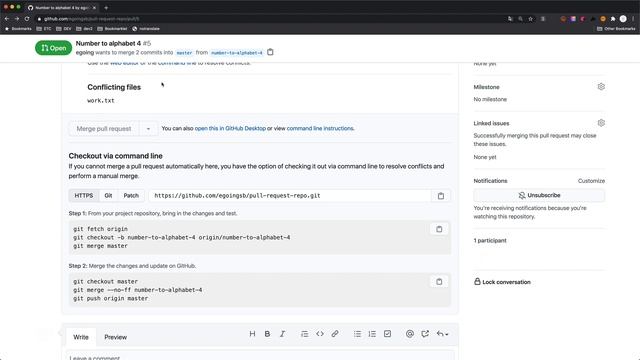Reference an issue or pull request icon
This screenshot has height=360, width=640.
click(x=425, y=334)
